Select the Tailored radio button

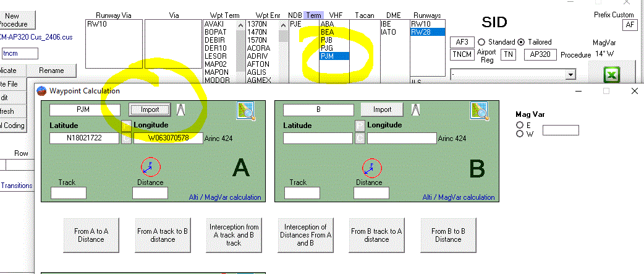pyautogui.click(x=522, y=42)
